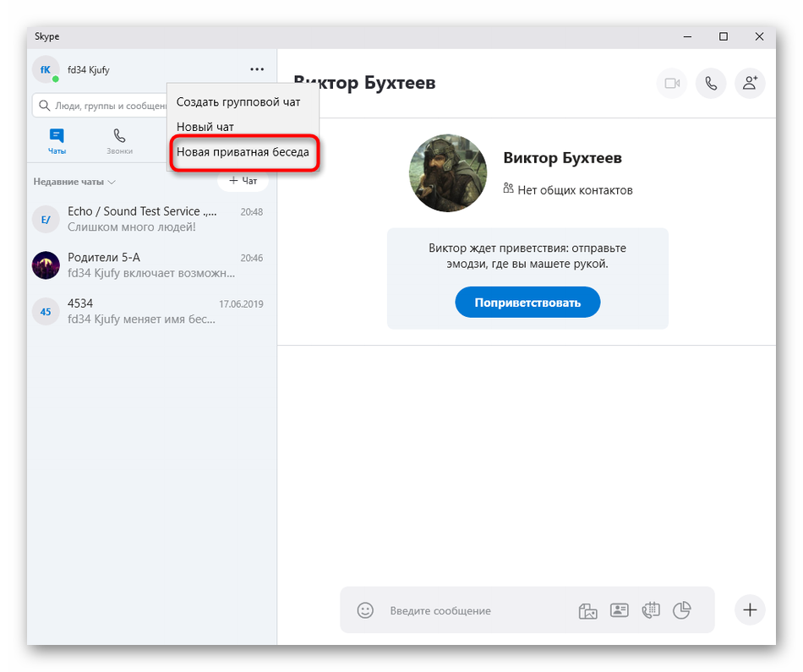Screen dimensions: 803x672
Task: Click the create poll icon
Action: (682, 610)
